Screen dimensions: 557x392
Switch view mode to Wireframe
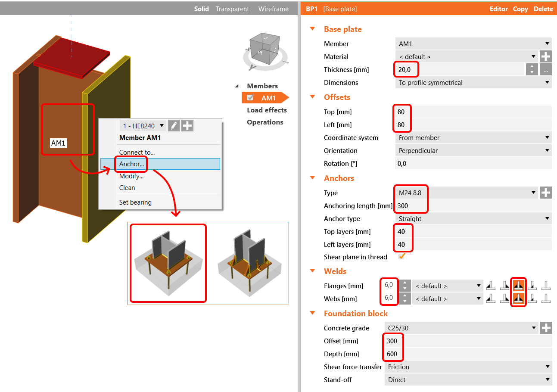coord(273,9)
